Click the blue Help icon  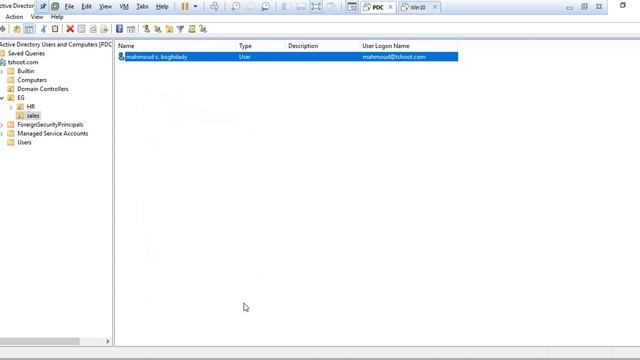coord(119,29)
